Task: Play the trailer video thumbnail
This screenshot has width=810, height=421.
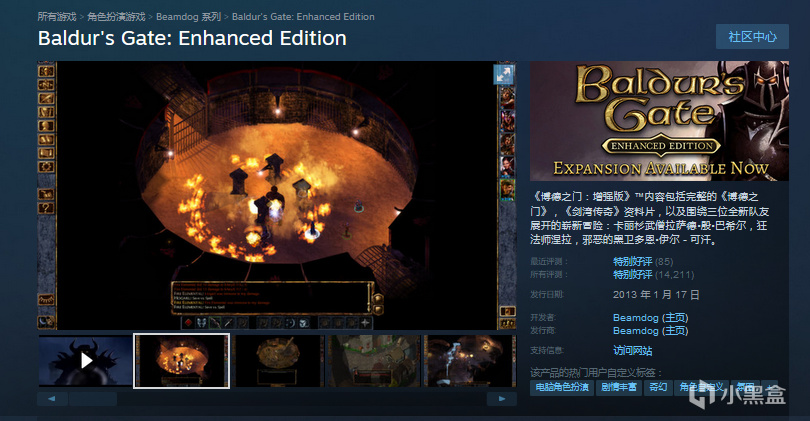Action: click(86, 361)
